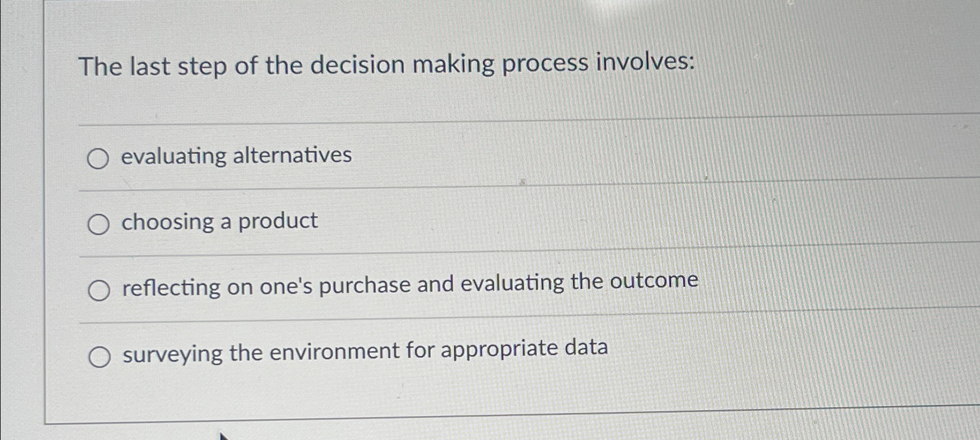Click the answer 'surveying the environment' label
This screenshot has height=440, width=980.
[365, 349]
